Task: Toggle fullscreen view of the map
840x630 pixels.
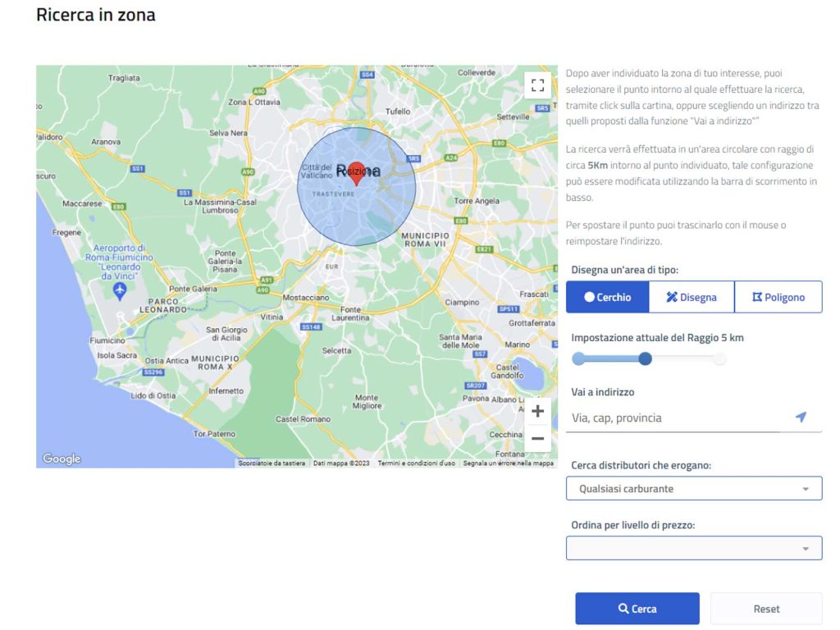Action: coord(537,84)
